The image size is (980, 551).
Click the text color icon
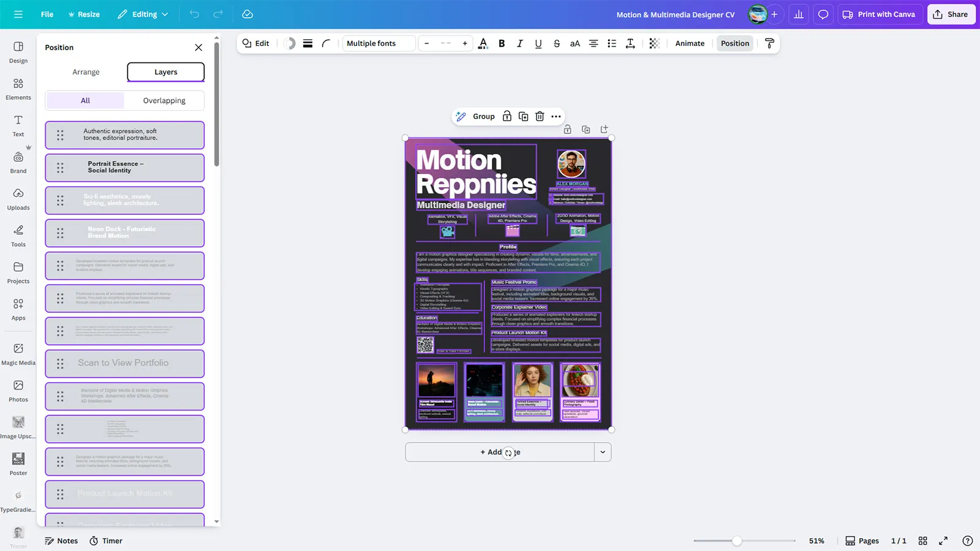(x=483, y=43)
